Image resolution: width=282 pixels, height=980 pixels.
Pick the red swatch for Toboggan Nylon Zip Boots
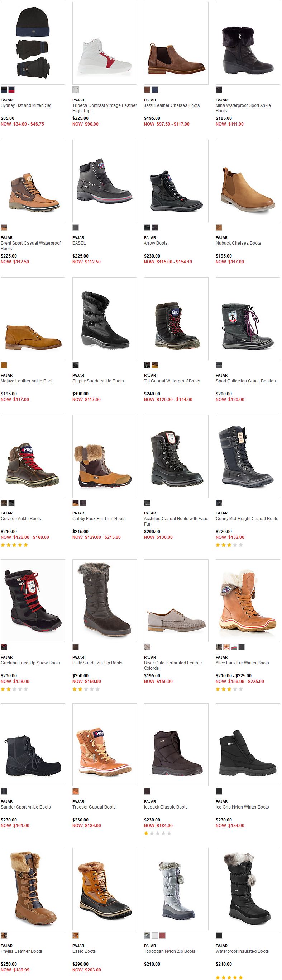(x=162, y=936)
